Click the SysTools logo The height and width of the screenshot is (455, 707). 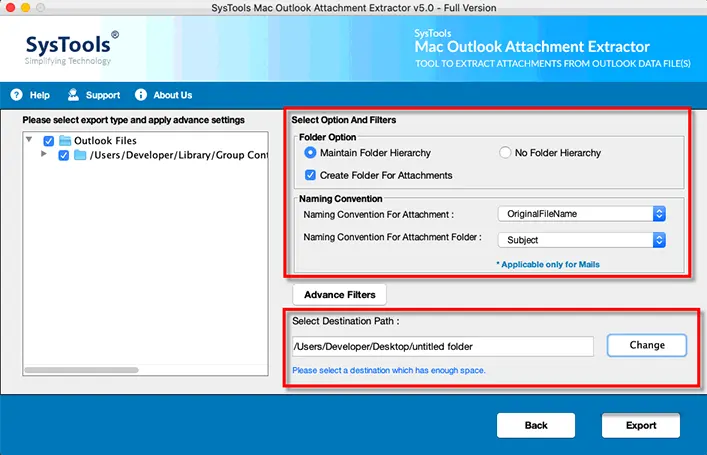(x=72, y=48)
